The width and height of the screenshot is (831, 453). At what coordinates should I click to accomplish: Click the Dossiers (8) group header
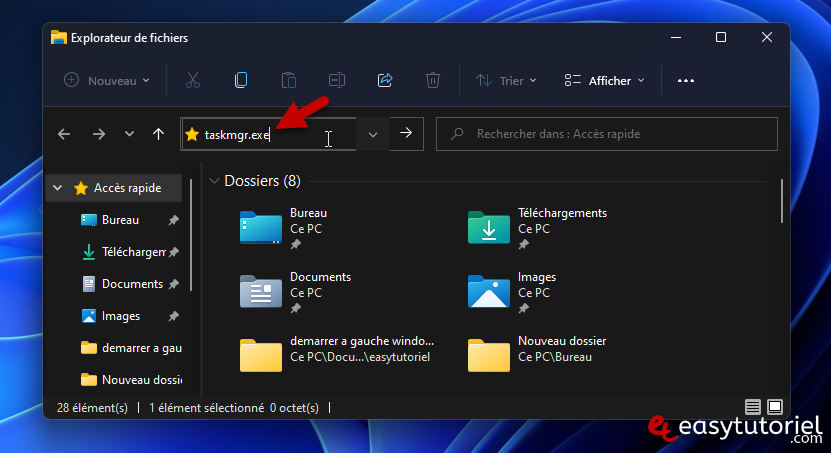[x=262, y=181]
